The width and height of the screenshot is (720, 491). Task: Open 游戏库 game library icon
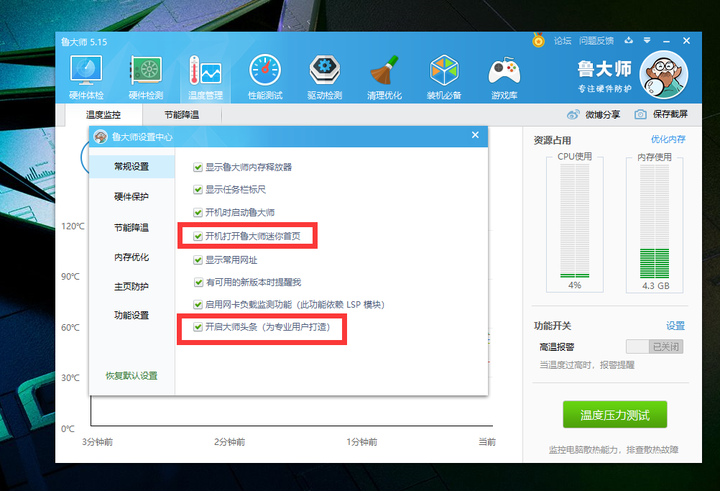click(x=504, y=76)
